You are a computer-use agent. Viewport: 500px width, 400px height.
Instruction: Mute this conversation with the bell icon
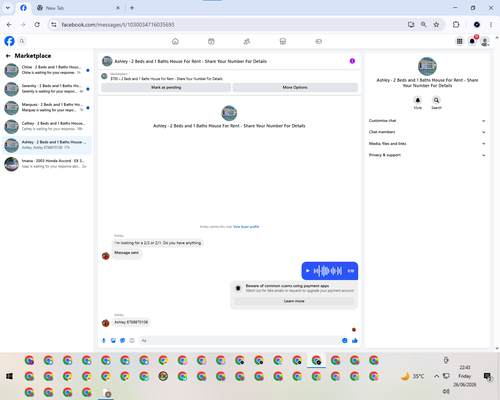[418, 100]
